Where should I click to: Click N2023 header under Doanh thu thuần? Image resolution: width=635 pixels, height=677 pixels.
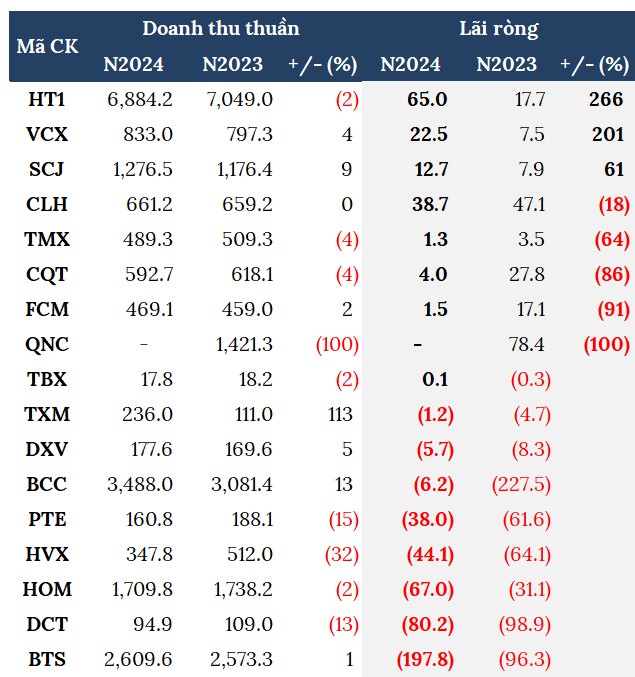pos(232,65)
